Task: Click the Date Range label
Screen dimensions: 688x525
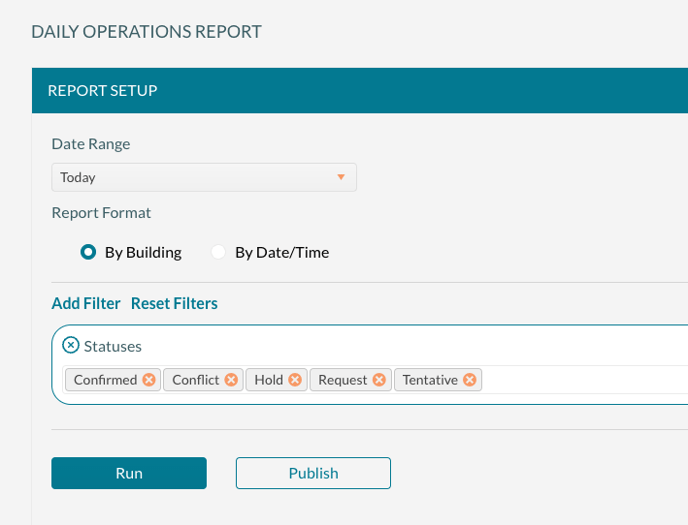Action: click(91, 144)
